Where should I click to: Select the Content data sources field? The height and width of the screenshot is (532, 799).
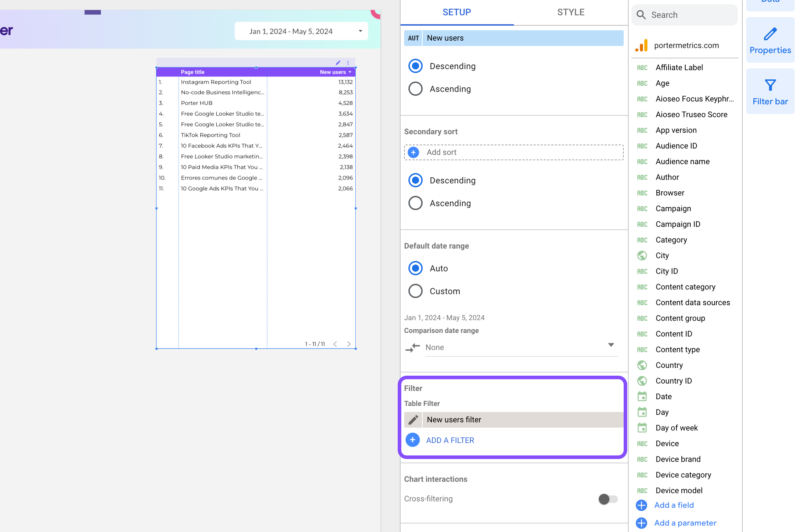[693, 303]
